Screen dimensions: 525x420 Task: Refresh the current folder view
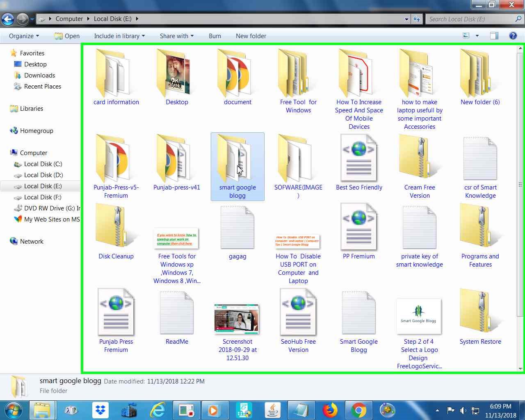point(417,19)
